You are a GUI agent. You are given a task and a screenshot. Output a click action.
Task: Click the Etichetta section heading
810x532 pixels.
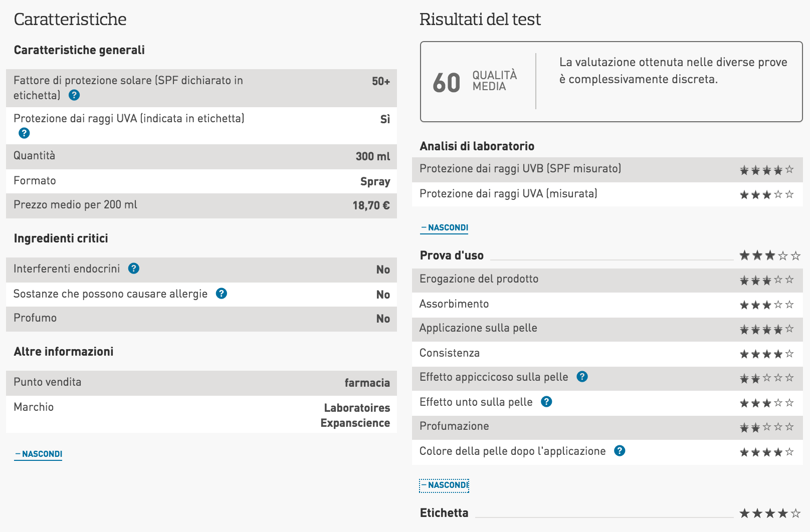[444, 513]
